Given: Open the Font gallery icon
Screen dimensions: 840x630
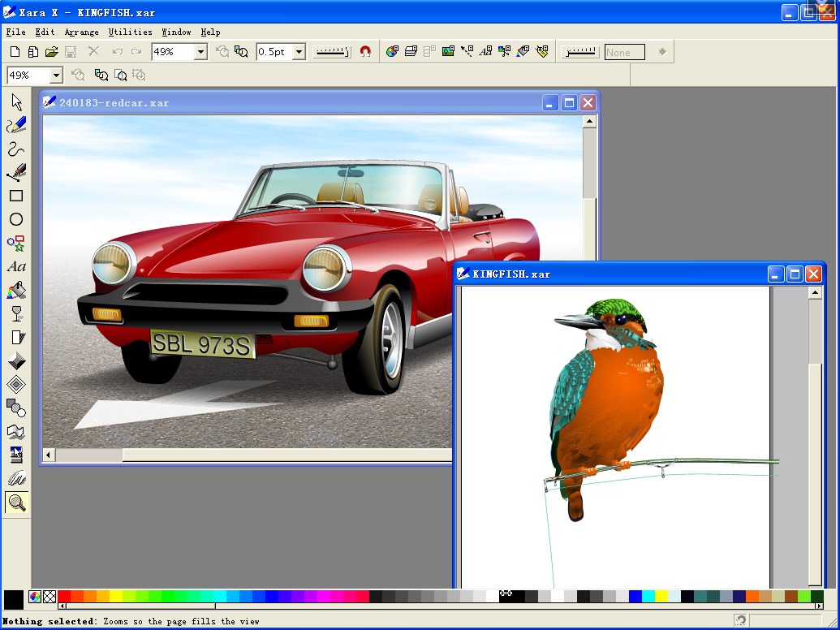Looking at the screenshot, I should coord(486,52).
